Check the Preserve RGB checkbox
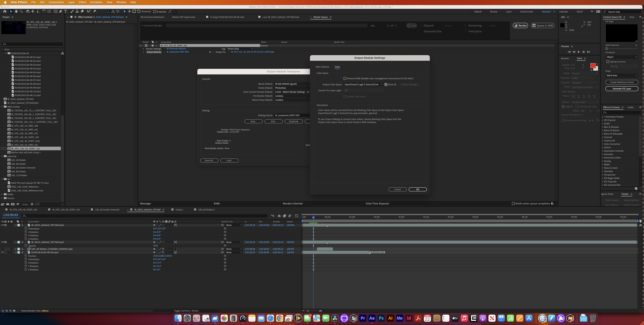Screen dimensions: 644x325 point(345,78)
